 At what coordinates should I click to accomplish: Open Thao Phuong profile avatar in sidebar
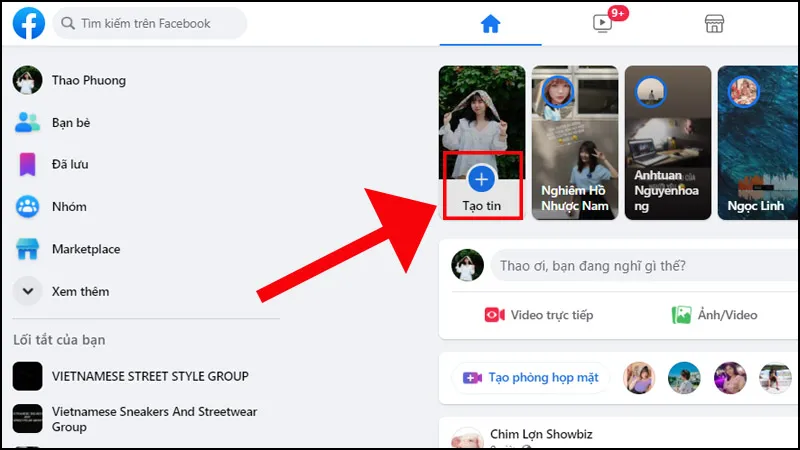tap(28, 80)
